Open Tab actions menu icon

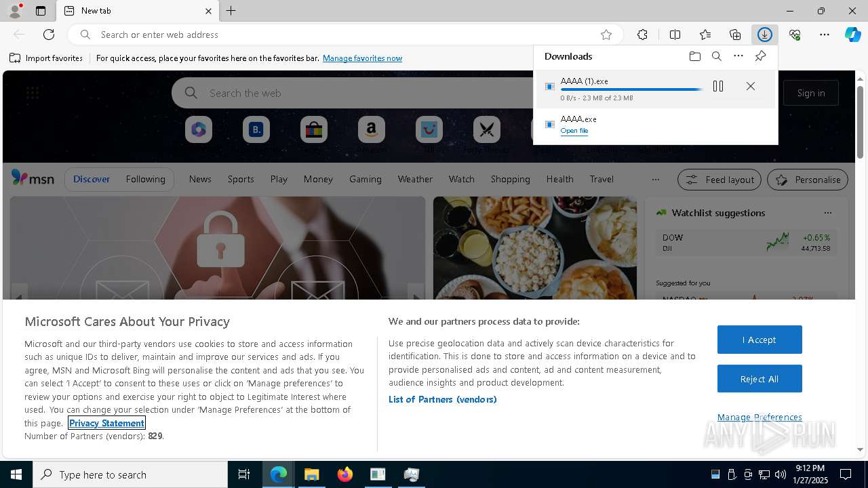click(41, 11)
